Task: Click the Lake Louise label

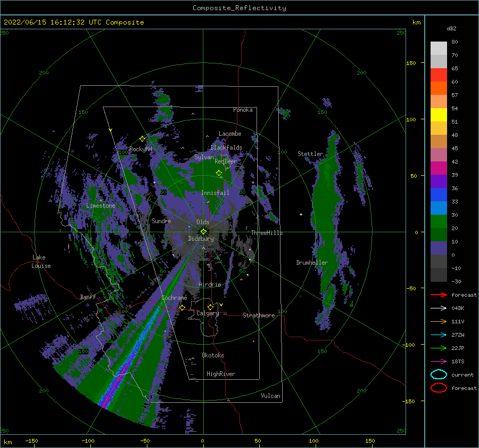Action: [x=41, y=262]
